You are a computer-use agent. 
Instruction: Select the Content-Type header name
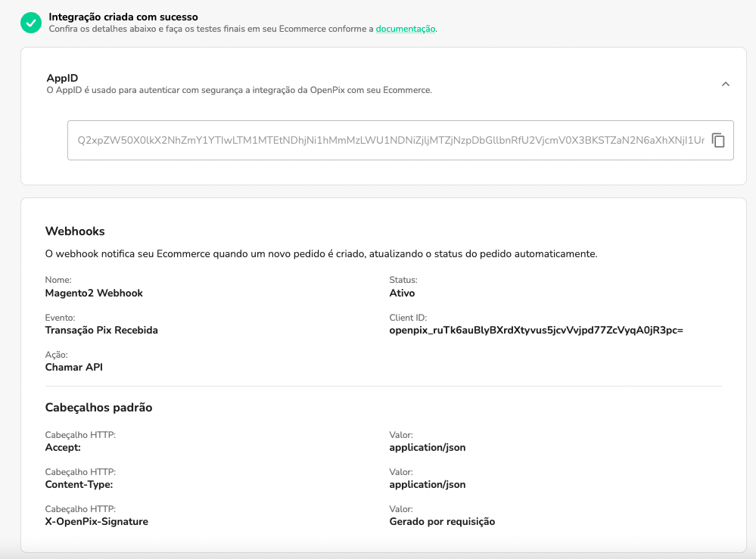click(x=79, y=485)
